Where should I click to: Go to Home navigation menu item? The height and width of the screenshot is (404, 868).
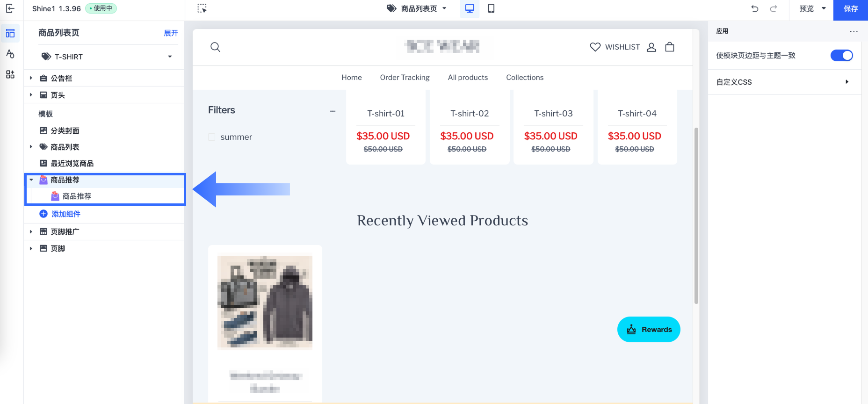tap(352, 78)
